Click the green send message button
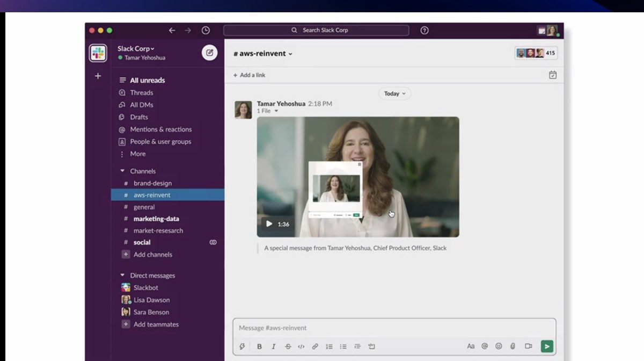Viewport: 644px width, 361px height. (x=546, y=346)
